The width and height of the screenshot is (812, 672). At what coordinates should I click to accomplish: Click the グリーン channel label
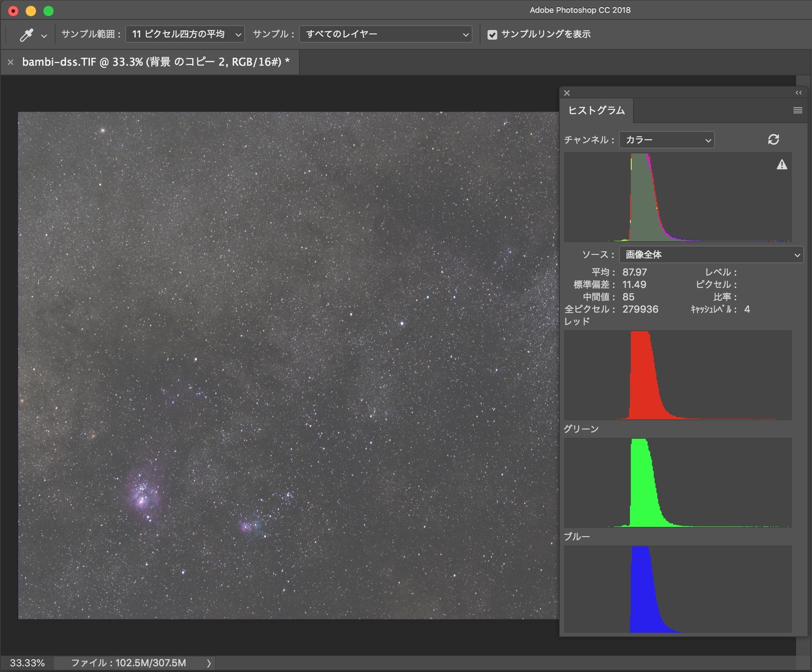point(581,429)
